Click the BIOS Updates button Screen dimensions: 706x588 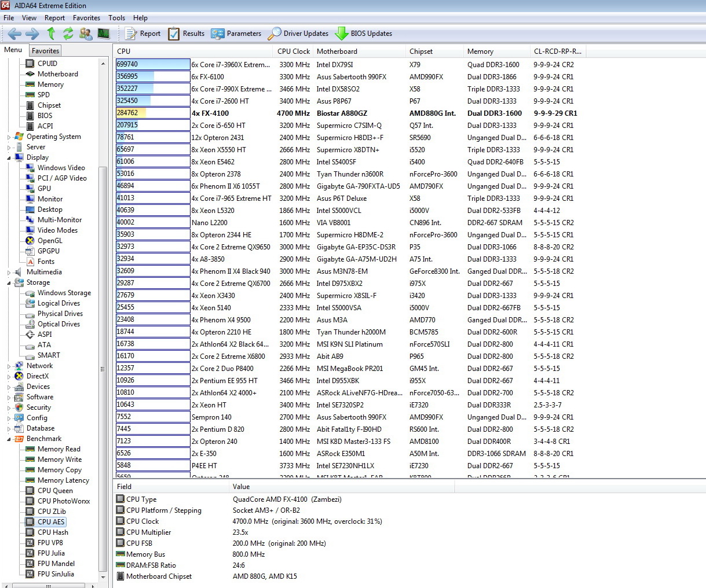coord(364,34)
